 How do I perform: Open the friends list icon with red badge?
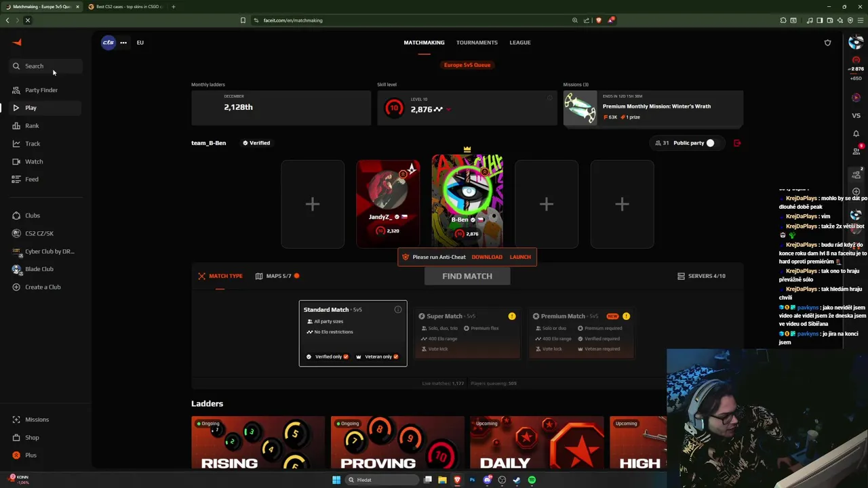pyautogui.click(x=856, y=151)
